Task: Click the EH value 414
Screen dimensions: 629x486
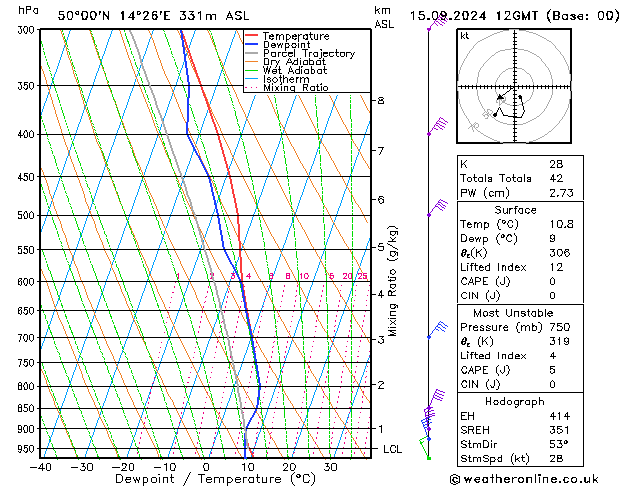Action: click(560, 416)
